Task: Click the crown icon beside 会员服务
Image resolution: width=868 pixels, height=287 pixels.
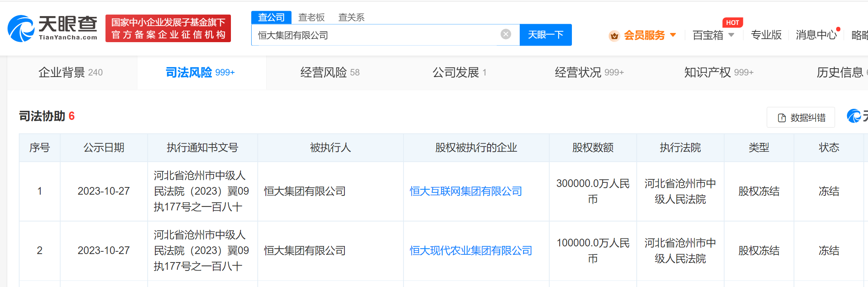Action: click(614, 36)
